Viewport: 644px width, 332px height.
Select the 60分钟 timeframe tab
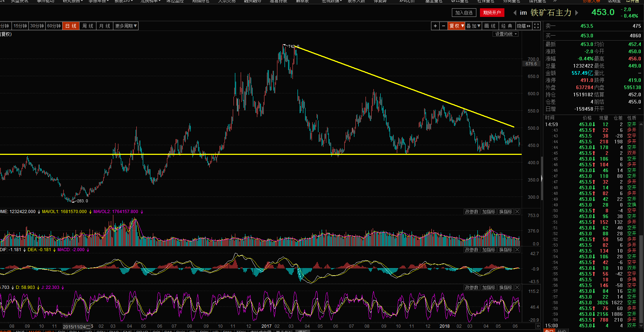[54, 26]
